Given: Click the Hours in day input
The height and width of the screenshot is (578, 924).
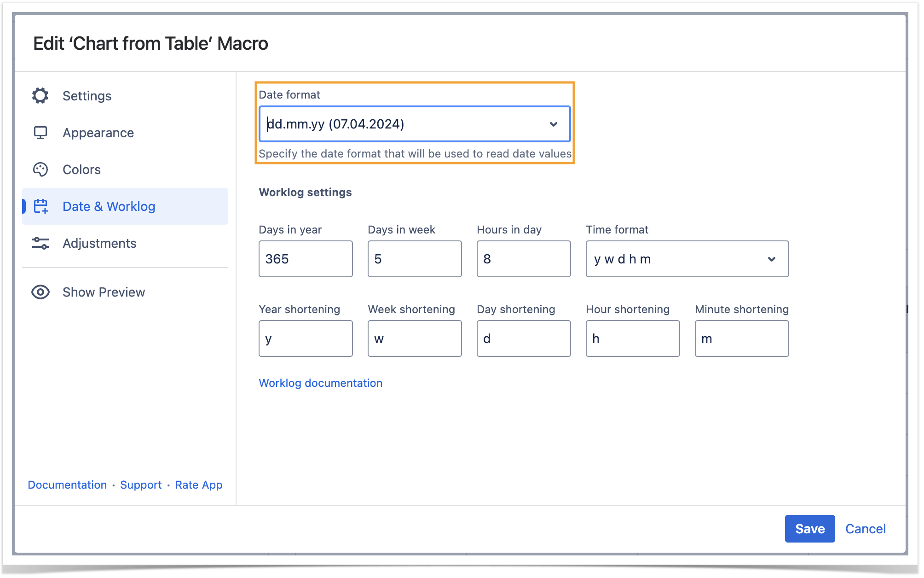Looking at the screenshot, I should coord(524,259).
